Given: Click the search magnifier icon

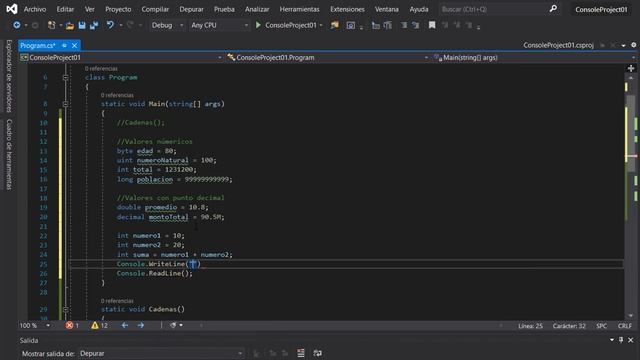Looking at the screenshot, I should pyautogui.click(x=553, y=9).
